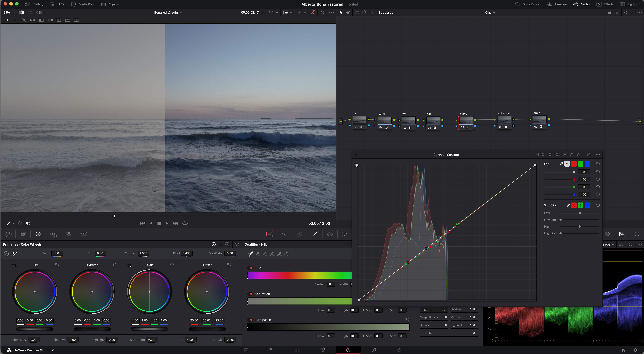The height and width of the screenshot is (354, 644).
Task: Open the Lightbox view
Action: pyautogui.click(x=630, y=5)
